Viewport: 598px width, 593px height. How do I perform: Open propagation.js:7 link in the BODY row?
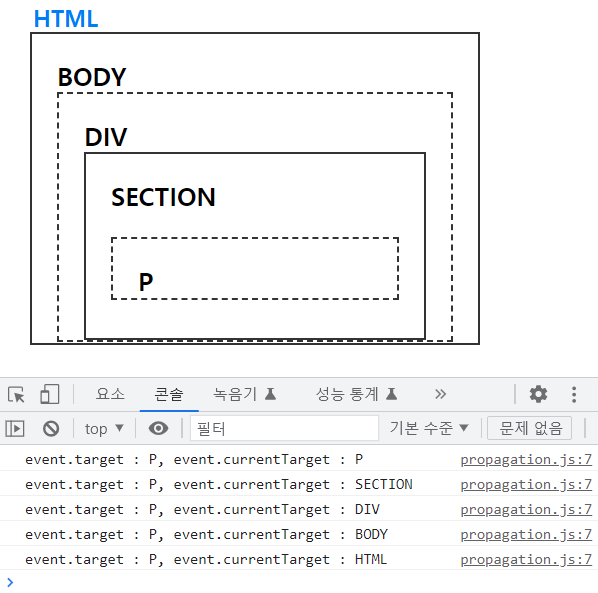[526, 534]
